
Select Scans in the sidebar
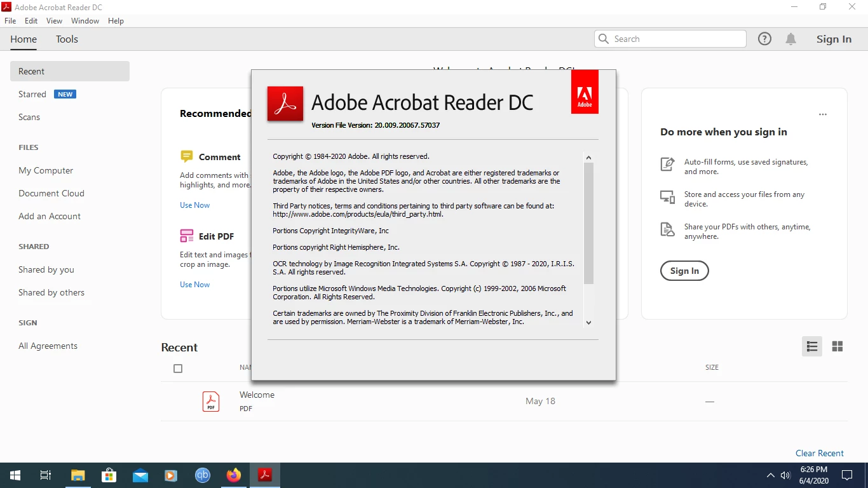tap(29, 117)
